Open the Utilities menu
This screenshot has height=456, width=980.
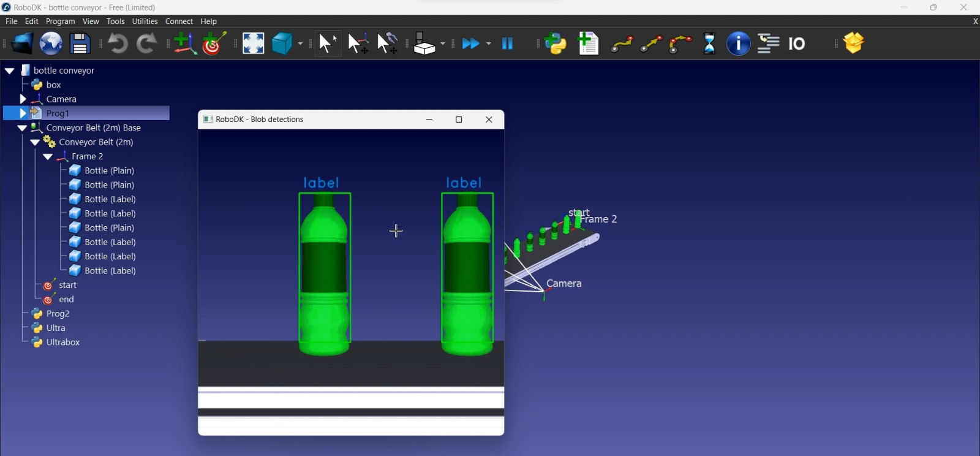(x=145, y=21)
